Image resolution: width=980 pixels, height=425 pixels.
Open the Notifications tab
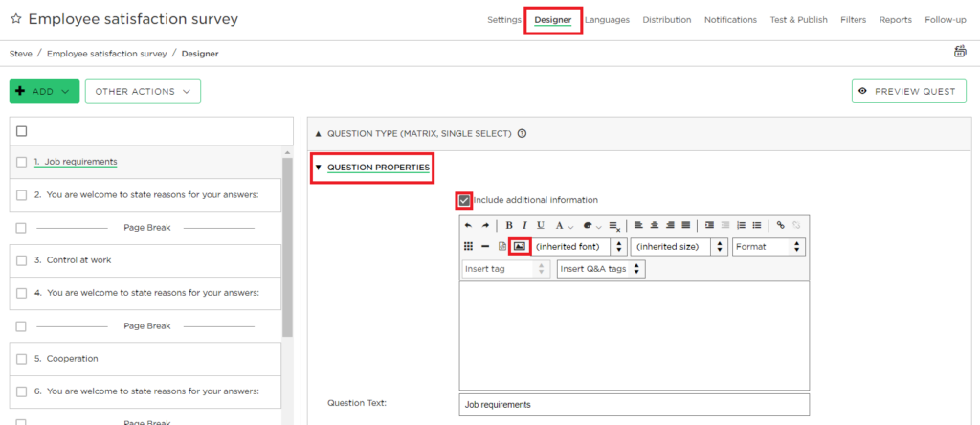[x=730, y=20]
